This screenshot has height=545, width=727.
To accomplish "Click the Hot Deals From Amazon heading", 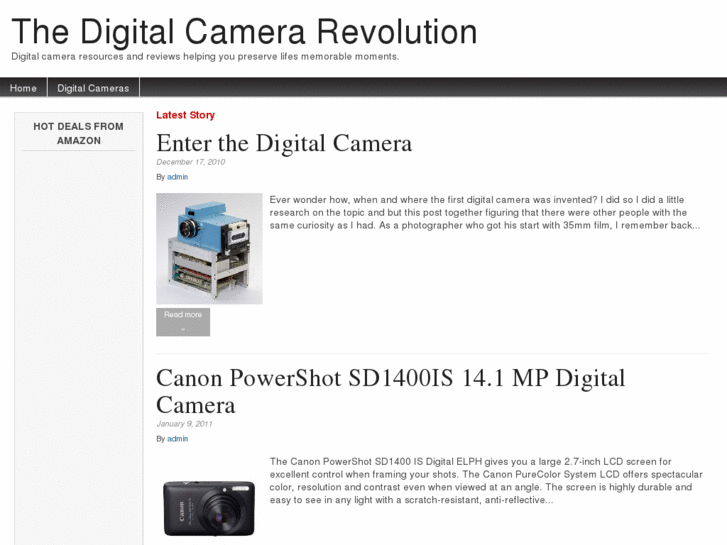I will [x=78, y=134].
